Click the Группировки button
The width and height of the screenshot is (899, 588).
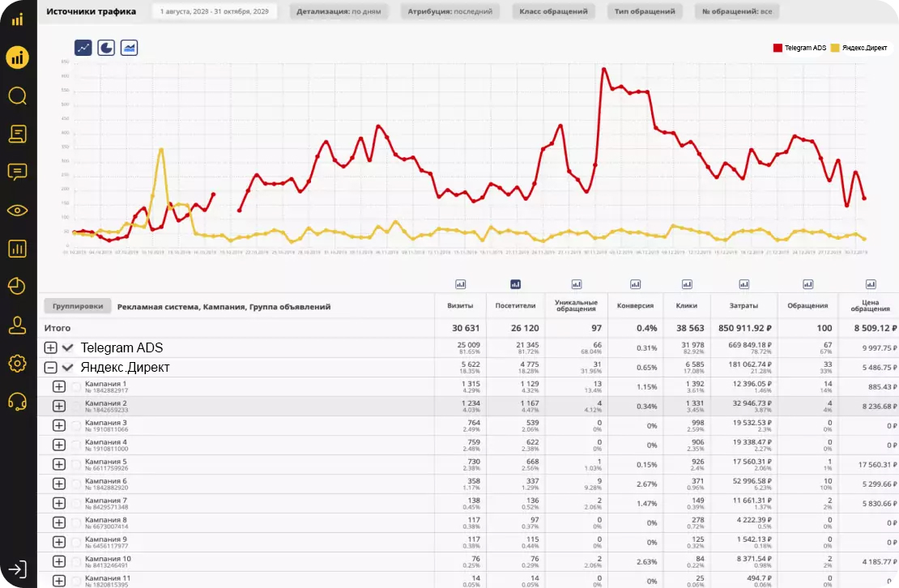pos(78,306)
